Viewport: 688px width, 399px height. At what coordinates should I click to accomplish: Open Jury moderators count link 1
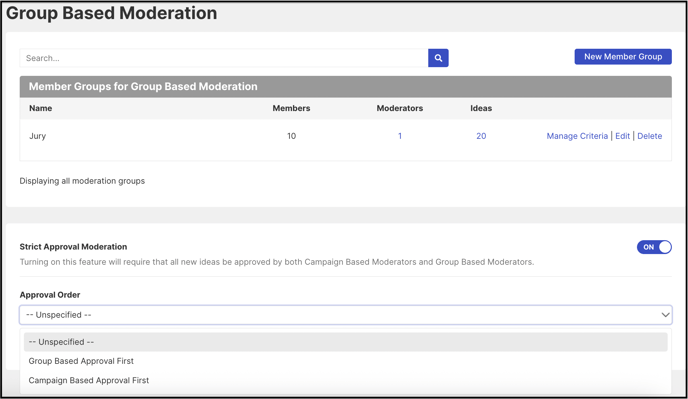tap(400, 136)
